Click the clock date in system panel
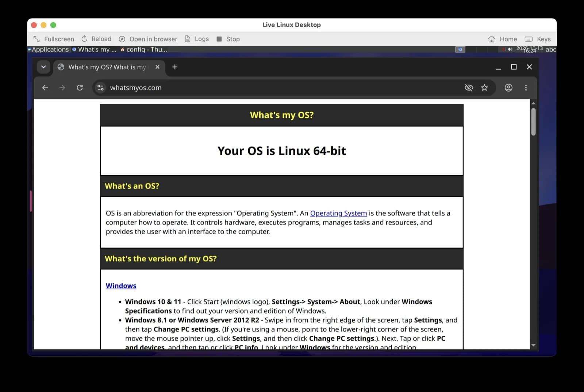This screenshot has height=392, width=584. click(529, 49)
